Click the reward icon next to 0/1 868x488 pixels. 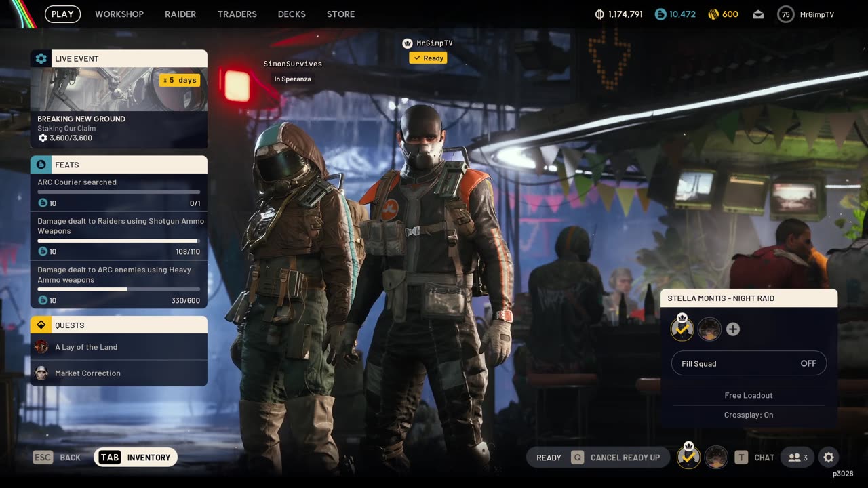pyautogui.click(x=43, y=203)
